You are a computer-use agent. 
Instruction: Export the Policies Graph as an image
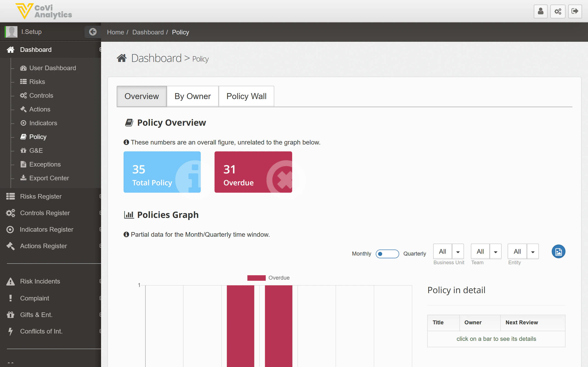pyautogui.click(x=559, y=251)
